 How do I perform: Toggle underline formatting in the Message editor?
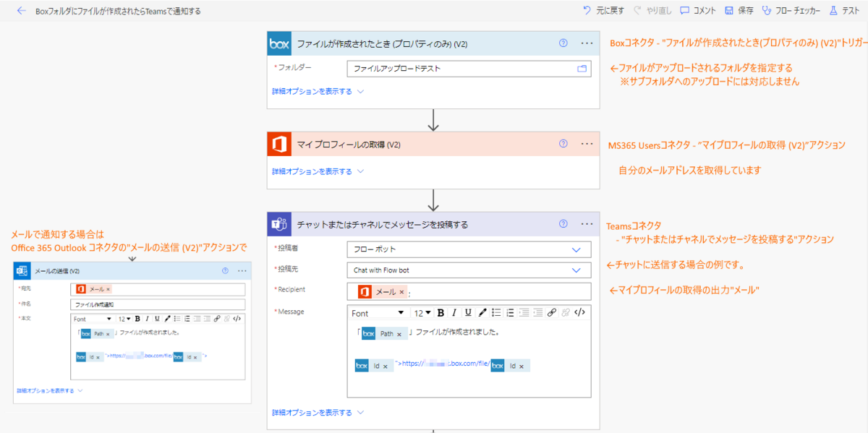tap(468, 312)
